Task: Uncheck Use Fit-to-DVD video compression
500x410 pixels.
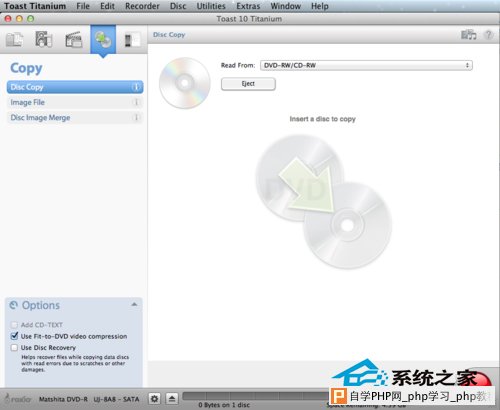Action: [x=14, y=336]
